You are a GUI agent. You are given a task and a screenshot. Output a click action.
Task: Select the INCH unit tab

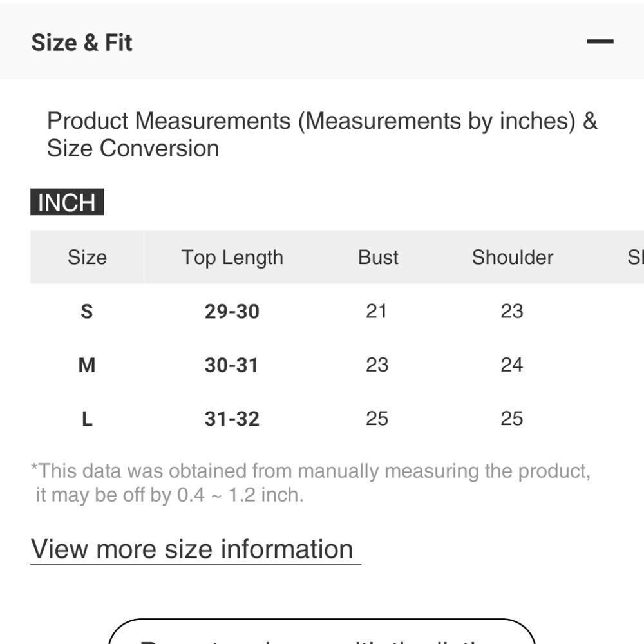(67, 202)
